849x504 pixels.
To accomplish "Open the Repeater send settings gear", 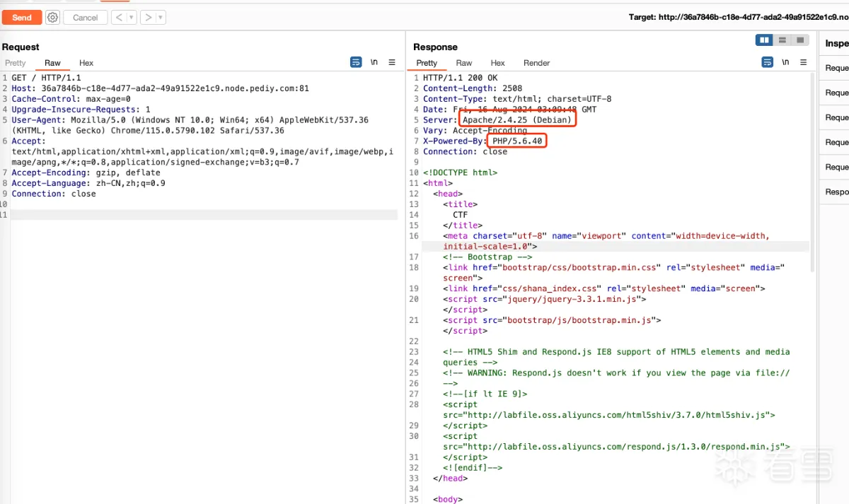I will pyautogui.click(x=52, y=18).
